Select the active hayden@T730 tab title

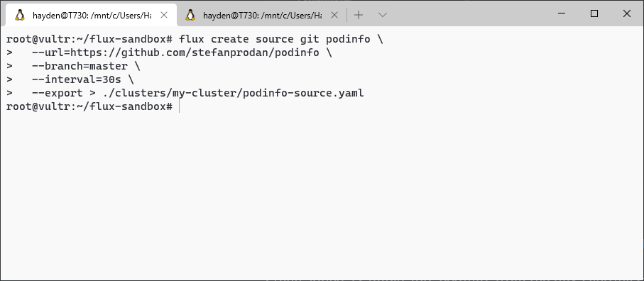point(92,16)
